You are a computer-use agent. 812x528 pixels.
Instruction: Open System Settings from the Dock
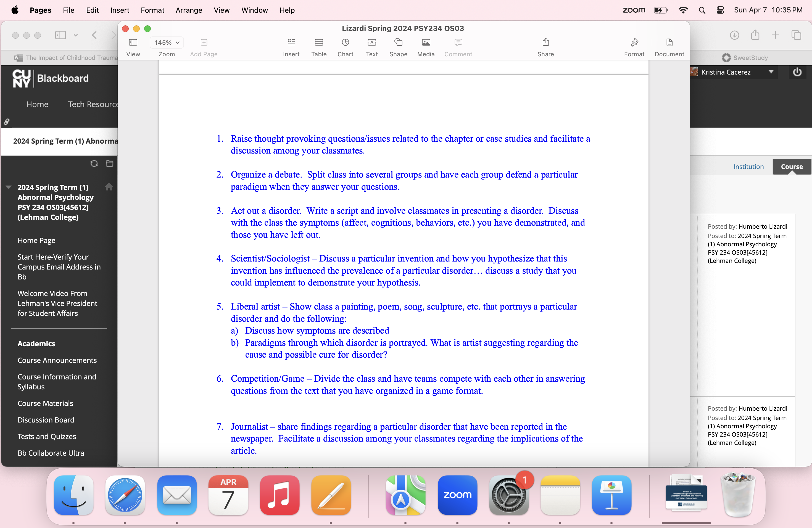point(509,495)
